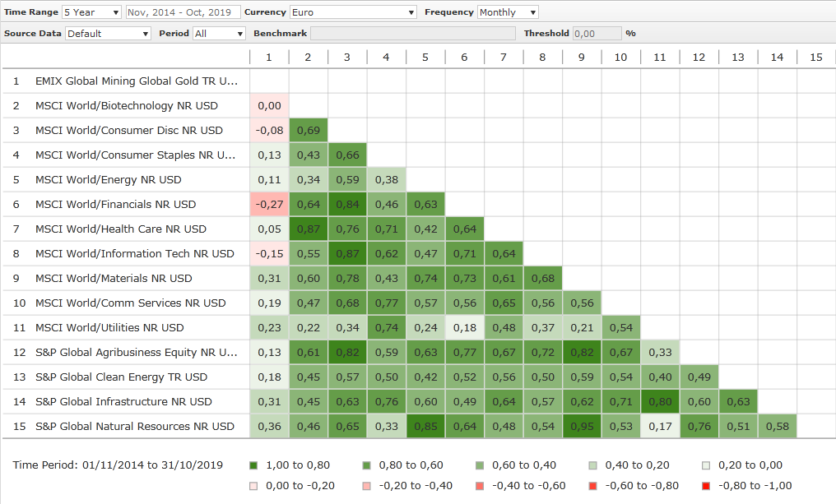Expand the Currency Euro dropdown
Image resolution: width=836 pixels, height=504 pixels.
pyautogui.click(x=353, y=12)
